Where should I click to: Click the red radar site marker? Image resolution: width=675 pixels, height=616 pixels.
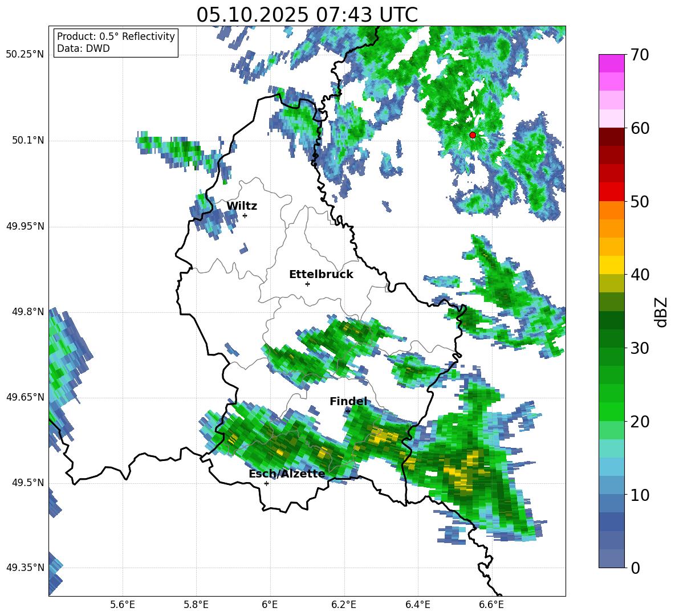point(473,134)
